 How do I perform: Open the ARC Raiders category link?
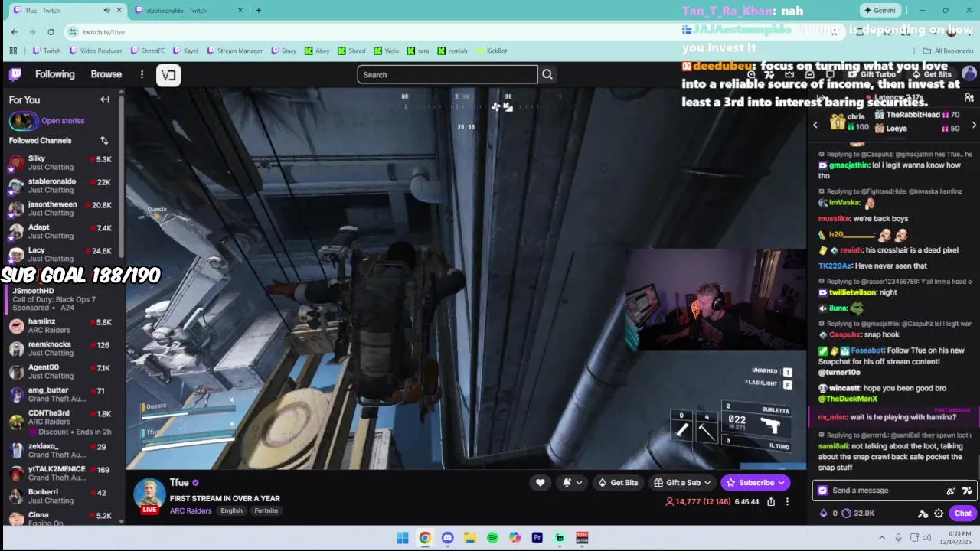click(191, 510)
